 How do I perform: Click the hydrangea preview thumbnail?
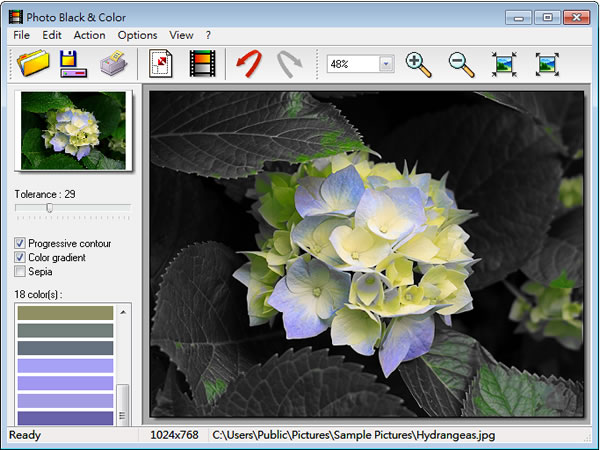(x=72, y=131)
